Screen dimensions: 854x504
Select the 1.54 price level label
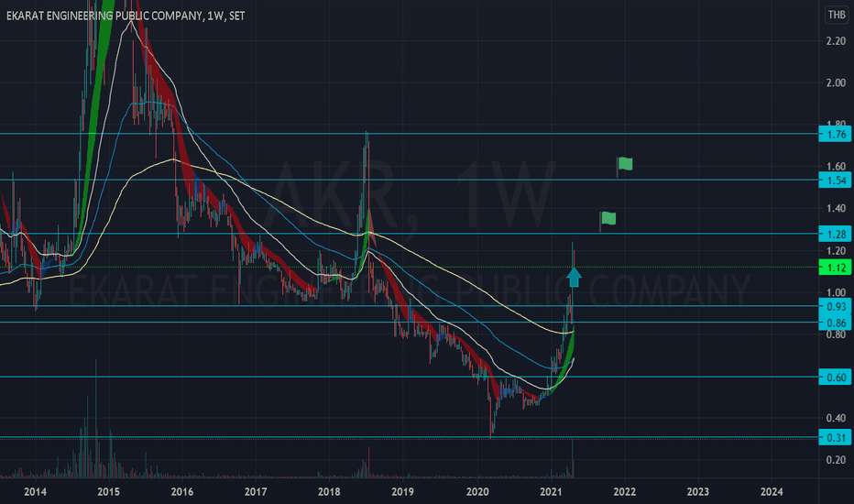pyautogui.click(x=835, y=181)
